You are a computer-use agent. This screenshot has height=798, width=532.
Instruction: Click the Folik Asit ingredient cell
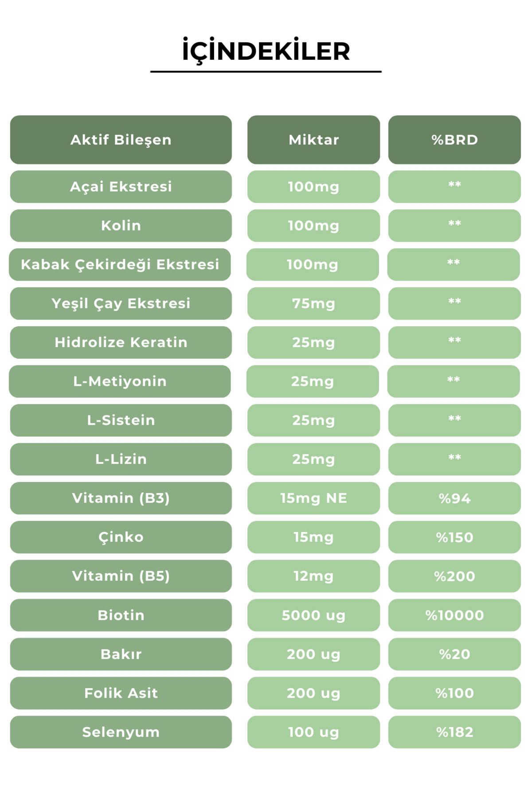click(x=121, y=693)
